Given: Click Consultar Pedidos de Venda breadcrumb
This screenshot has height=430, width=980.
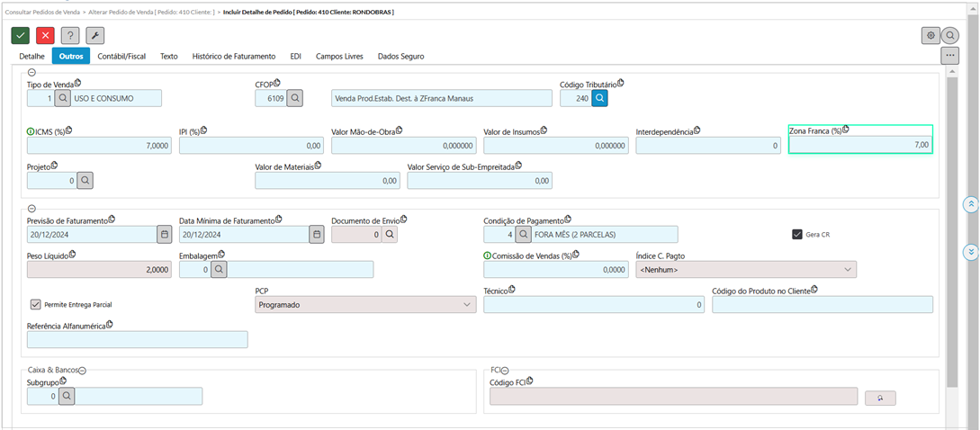Looking at the screenshot, I should 42,12.
